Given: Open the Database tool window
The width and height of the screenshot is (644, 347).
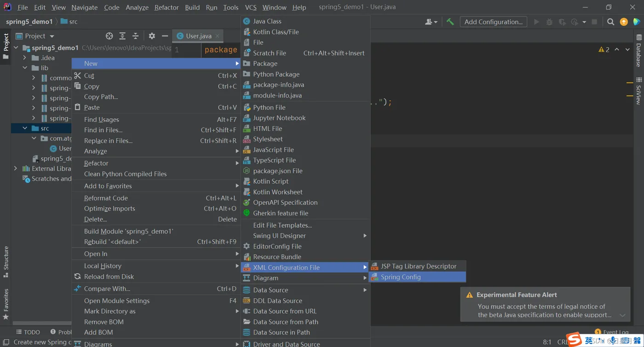Looking at the screenshot, I should (638, 50).
